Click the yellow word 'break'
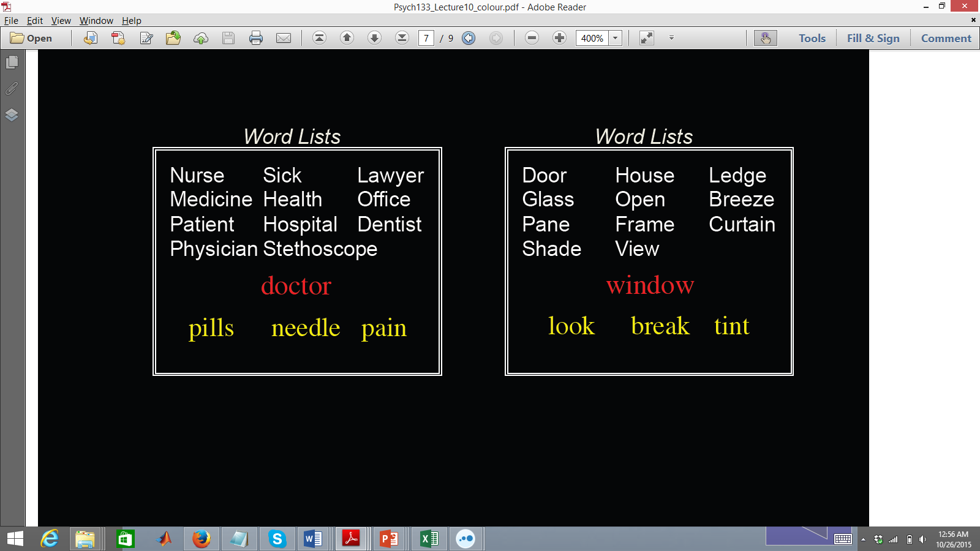This screenshot has height=551, width=980. click(660, 326)
